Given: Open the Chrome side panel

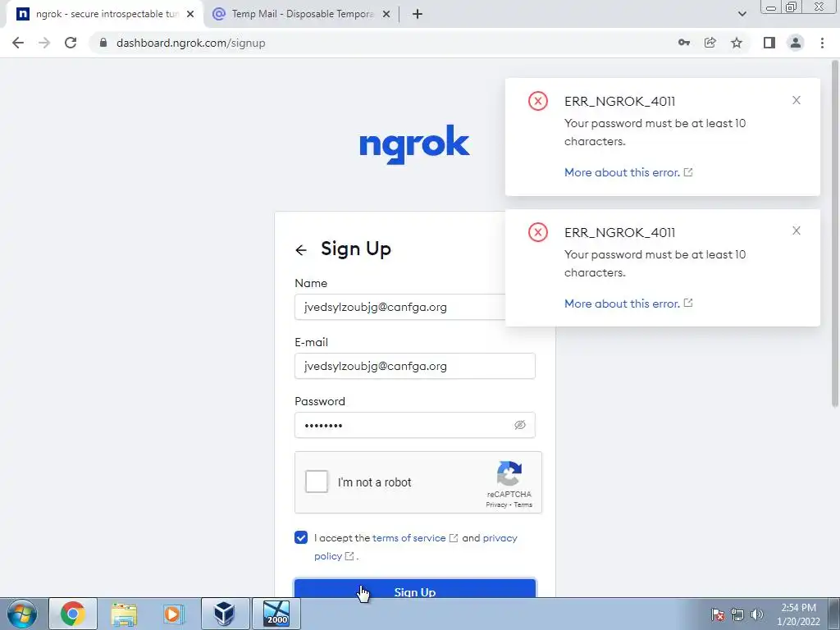Looking at the screenshot, I should click(x=769, y=43).
